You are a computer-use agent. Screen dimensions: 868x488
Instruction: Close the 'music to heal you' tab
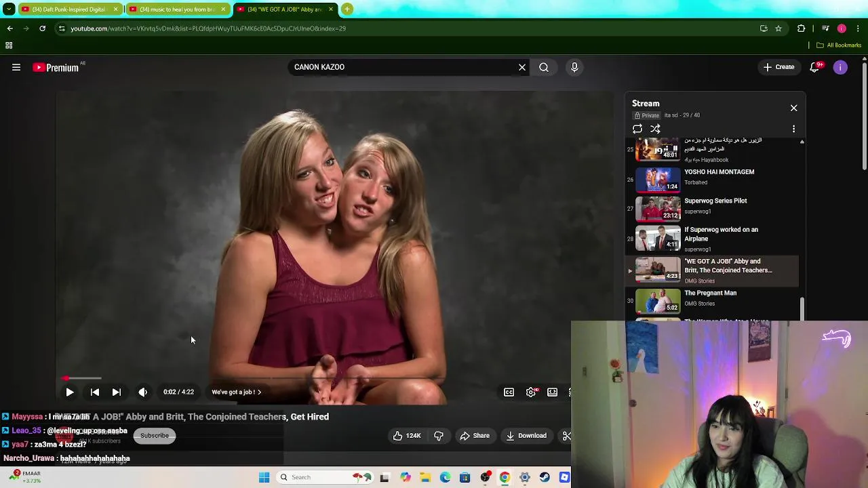[x=223, y=9]
